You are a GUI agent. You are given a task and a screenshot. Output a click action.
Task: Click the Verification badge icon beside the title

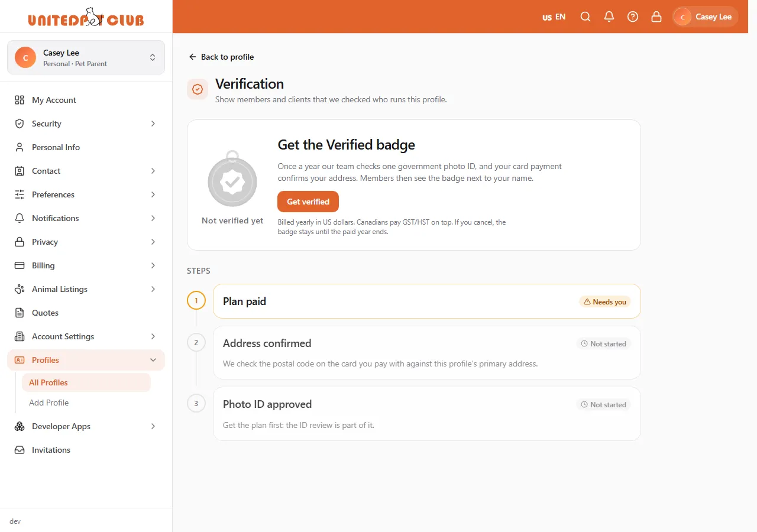198,89
